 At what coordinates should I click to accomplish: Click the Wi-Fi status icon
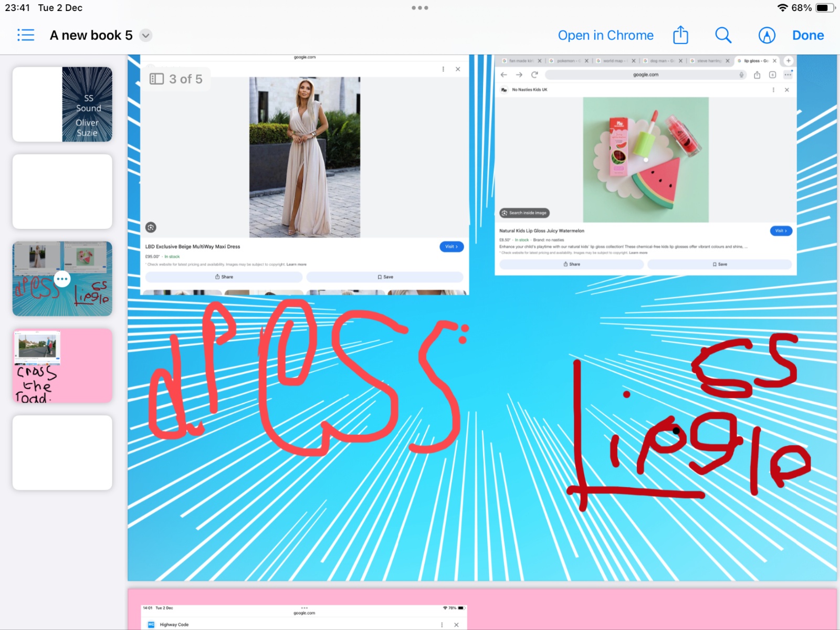(x=782, y=8)
